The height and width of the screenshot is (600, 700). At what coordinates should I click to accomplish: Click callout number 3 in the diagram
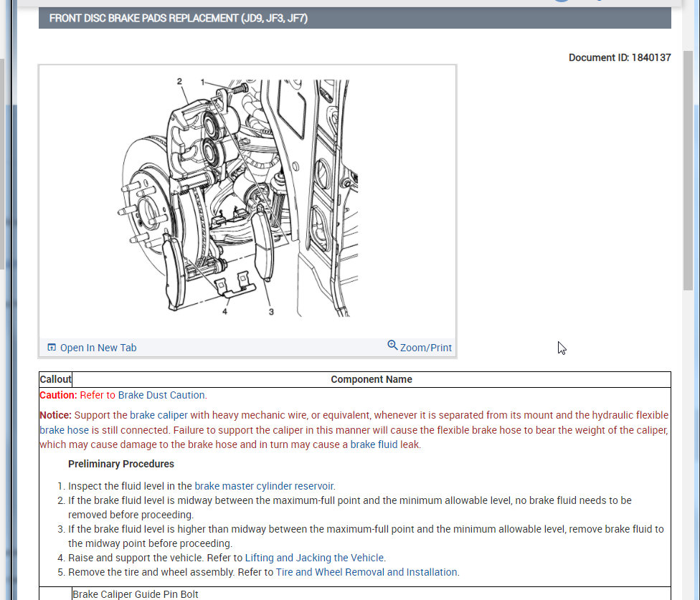coord(271,312)
